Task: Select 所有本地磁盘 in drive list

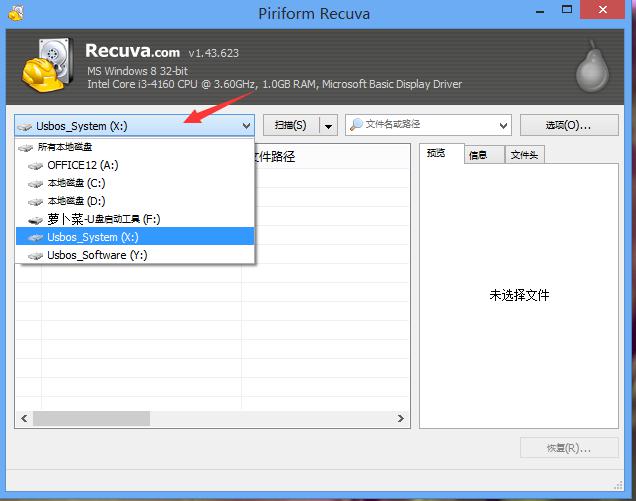Action: click(x=135, y=147)
